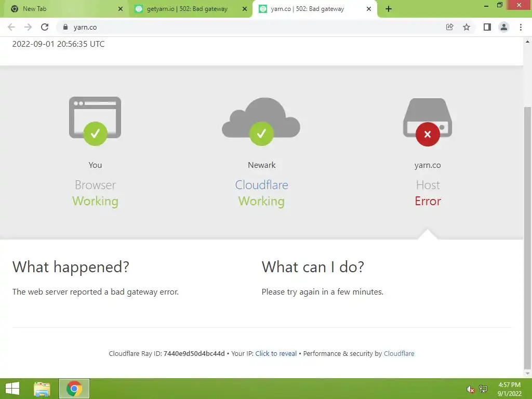532x399 pixels.
Task: Click the address bar URL
Action: [x=85, y=27]
